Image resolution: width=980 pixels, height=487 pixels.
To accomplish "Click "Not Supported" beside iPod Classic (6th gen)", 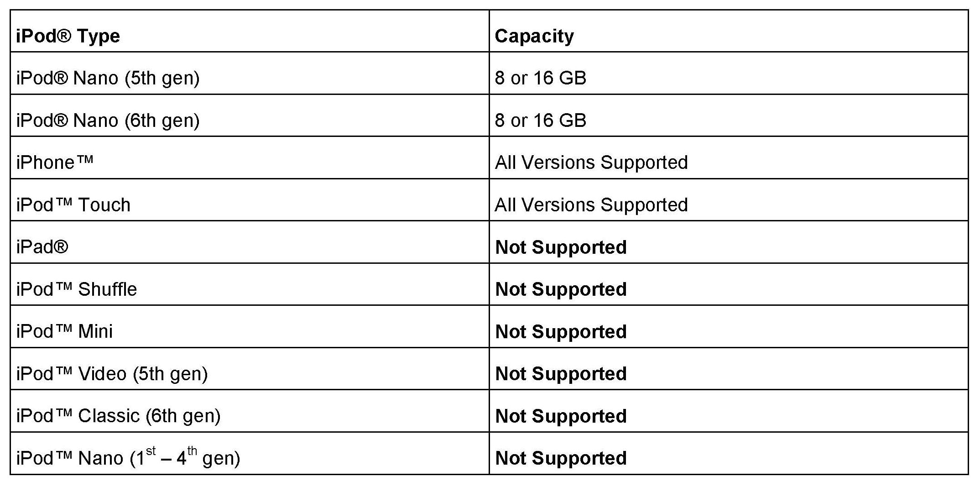I will 561,416.
